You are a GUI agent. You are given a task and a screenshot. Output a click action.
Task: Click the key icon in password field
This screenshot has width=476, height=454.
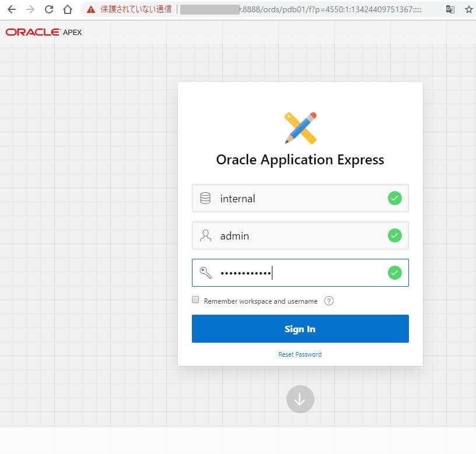pos(205,273)
